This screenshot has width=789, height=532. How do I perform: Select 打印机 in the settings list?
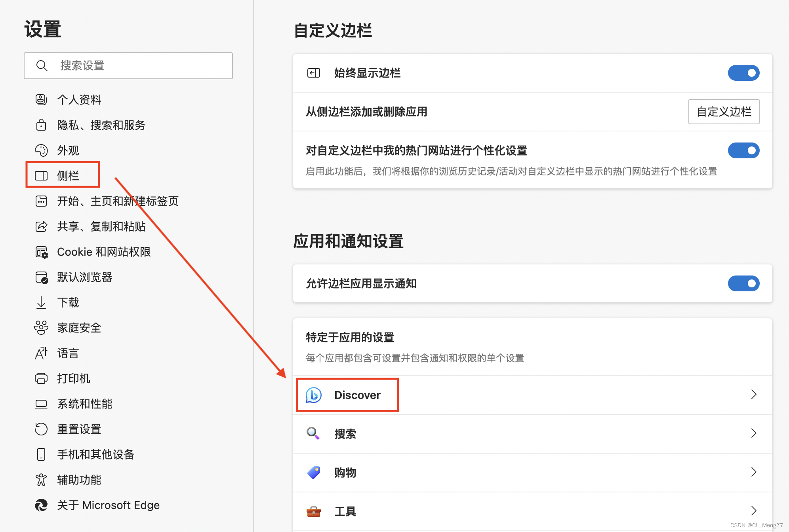pyautogui.click(x=74, y=378)
